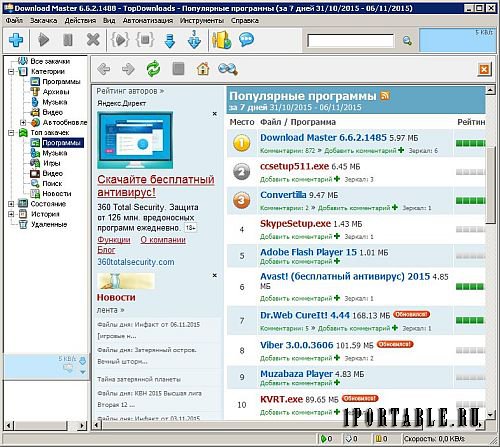Click the tree panel horizontal scroll right arrow
Screen dimensions: 500x447
pyautogui.click(x=82, y=425)
